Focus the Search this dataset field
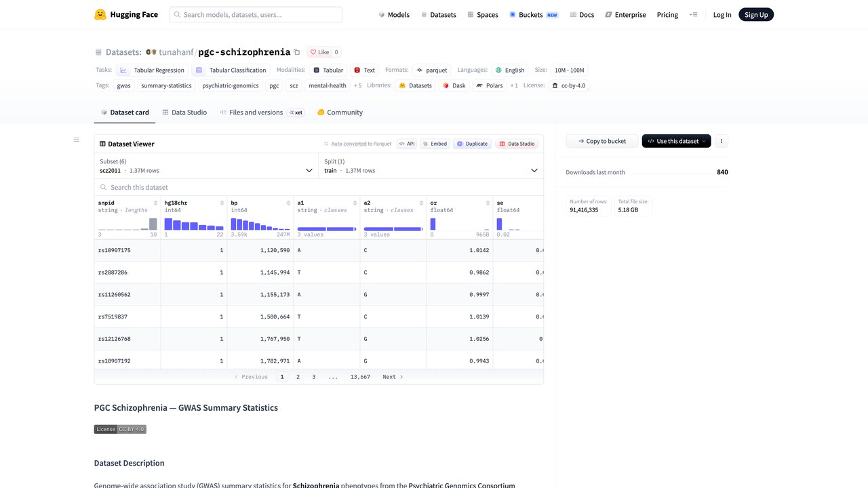The image size is (868, 488). click(x=319, y=187)
